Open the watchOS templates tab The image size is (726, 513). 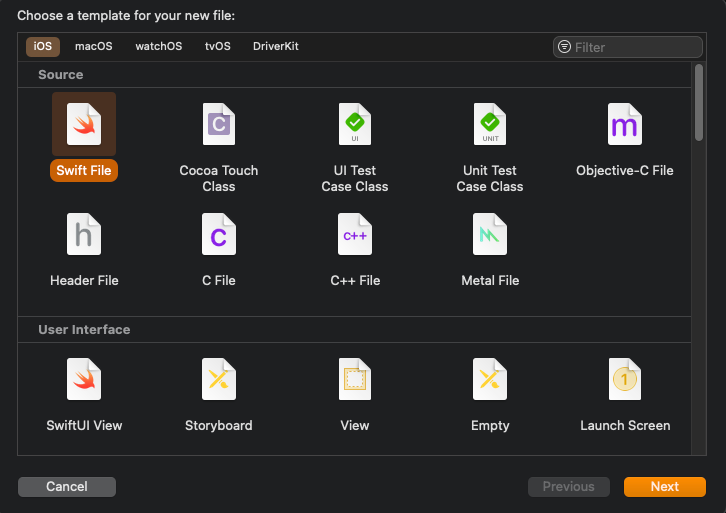(x=158, y=46)
